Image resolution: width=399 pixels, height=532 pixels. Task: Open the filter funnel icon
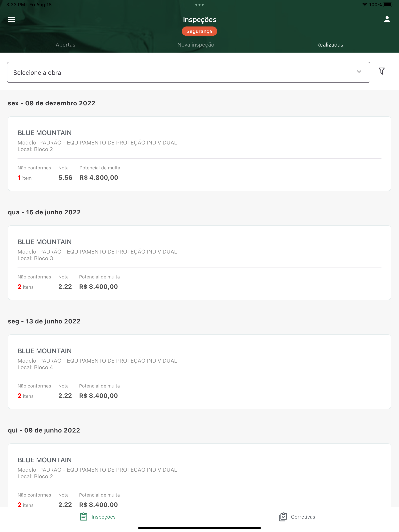381,71
